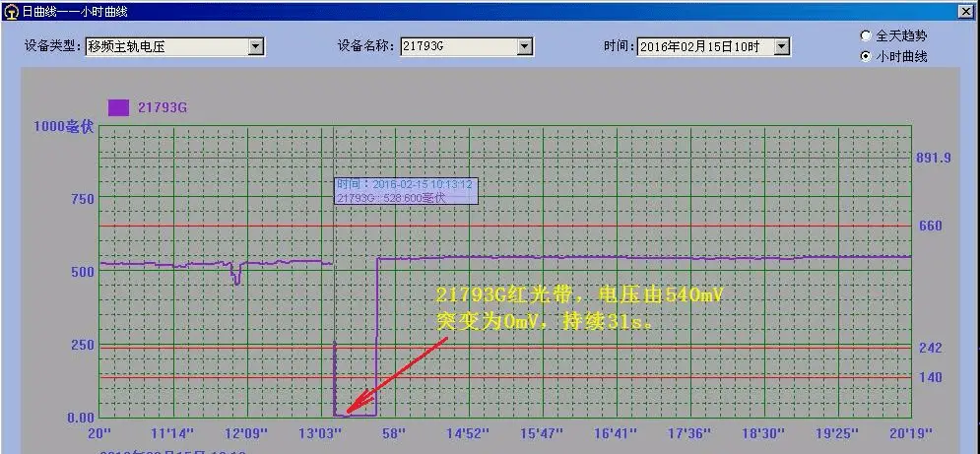980x454 pixels.
Task: Click the 11'14'' time axis label
Action: (x=172, y=432)
